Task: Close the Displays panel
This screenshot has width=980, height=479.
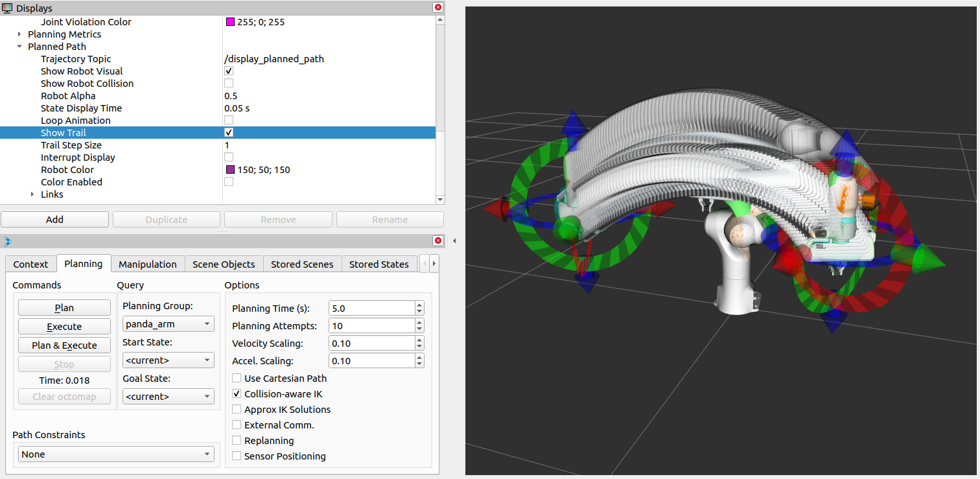Action: pos(438,8)
